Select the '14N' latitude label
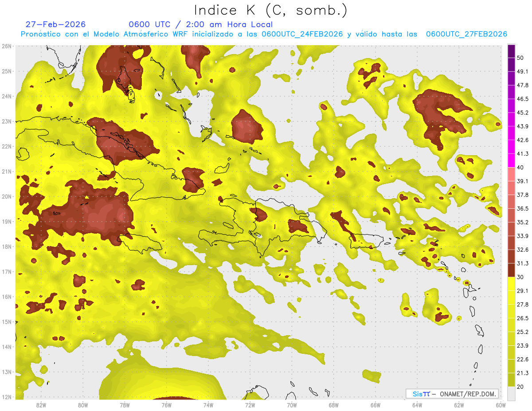 click(7, 347)
